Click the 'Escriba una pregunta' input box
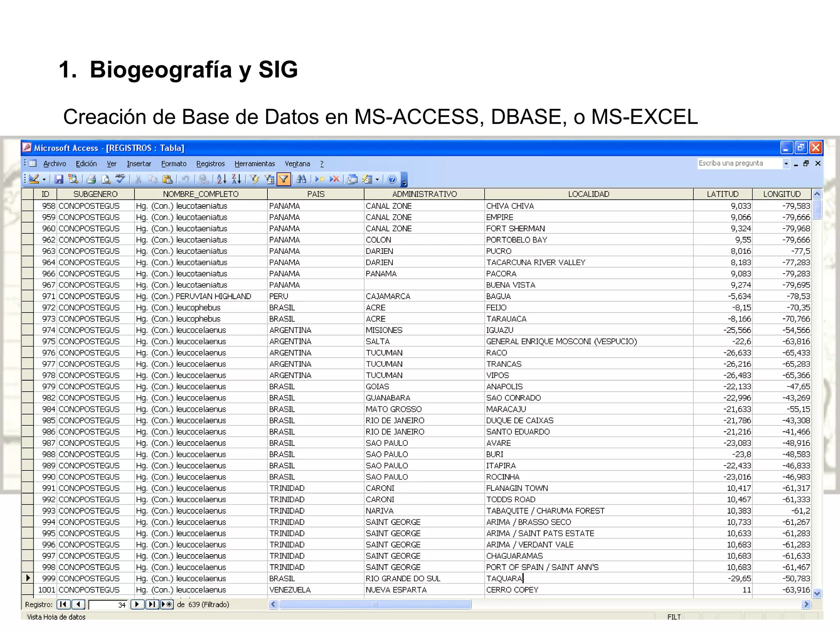Viewport: 840px width, 630px height. 740,163
